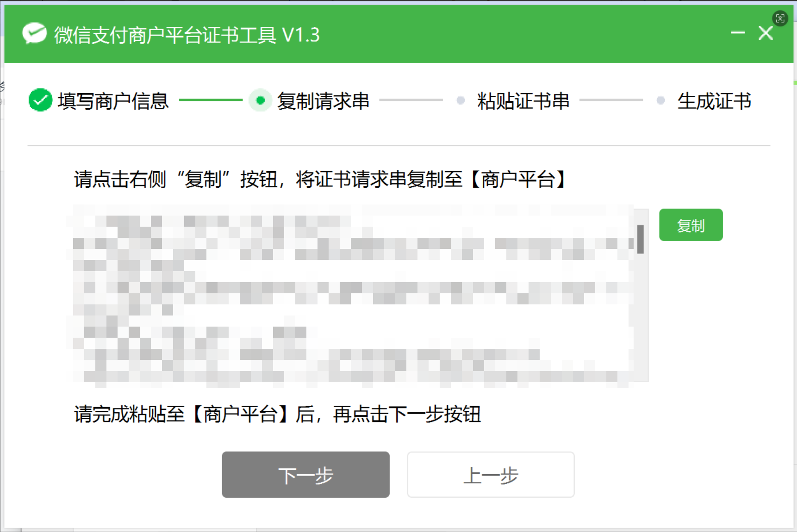The image size is (797, 532).
Task: Click the green progress line between steps one and two
Action: (x=211, y=100)
